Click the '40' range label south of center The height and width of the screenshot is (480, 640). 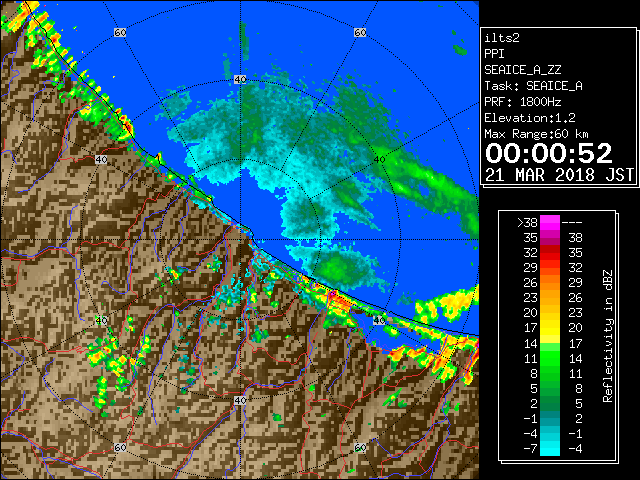[x=240, y=400]
